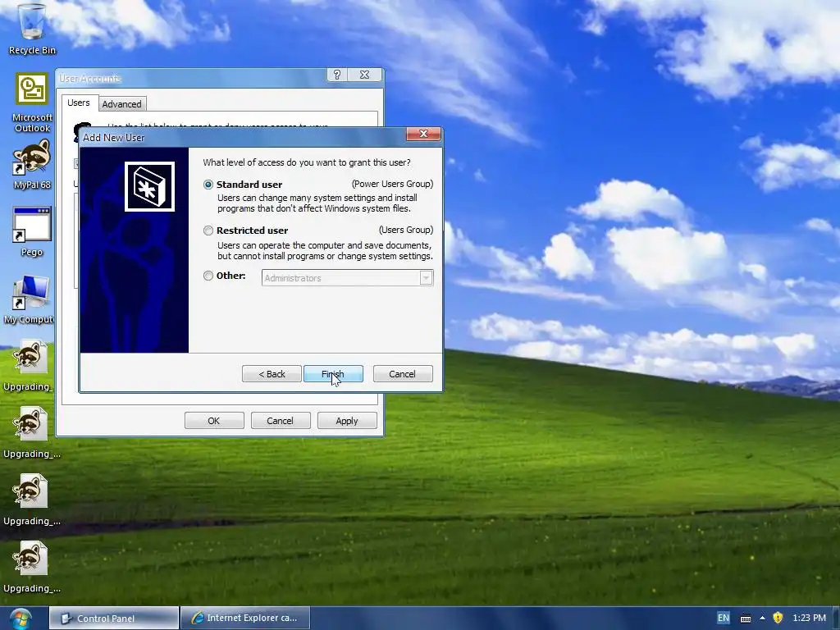This screenshot has width=840, height=630.
Task: Switch to Control Panel taskbar button
Action: 114,619
